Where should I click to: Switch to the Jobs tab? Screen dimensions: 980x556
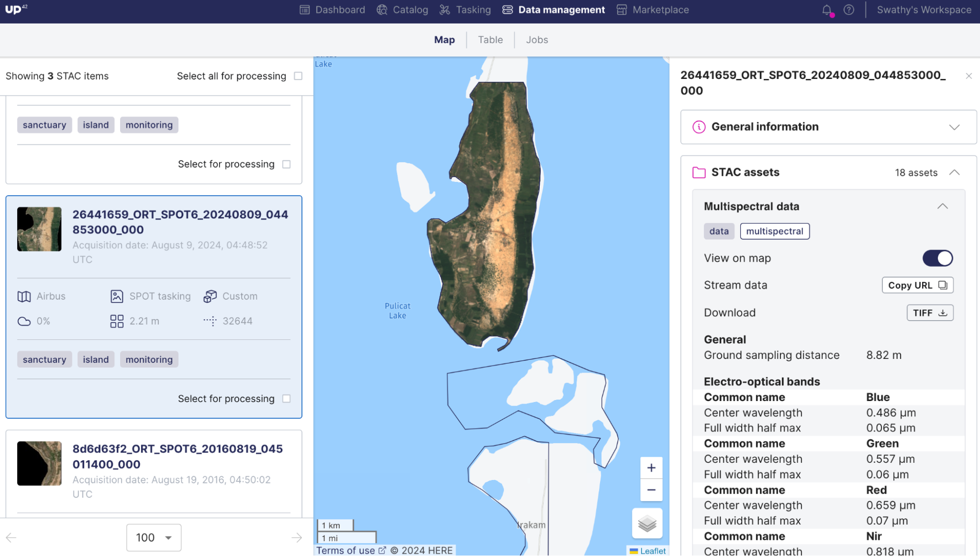click(537, 40)
